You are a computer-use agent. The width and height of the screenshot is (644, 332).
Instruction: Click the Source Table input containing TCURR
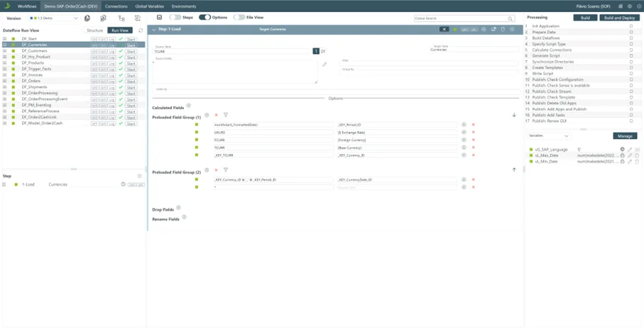point(233,52)
